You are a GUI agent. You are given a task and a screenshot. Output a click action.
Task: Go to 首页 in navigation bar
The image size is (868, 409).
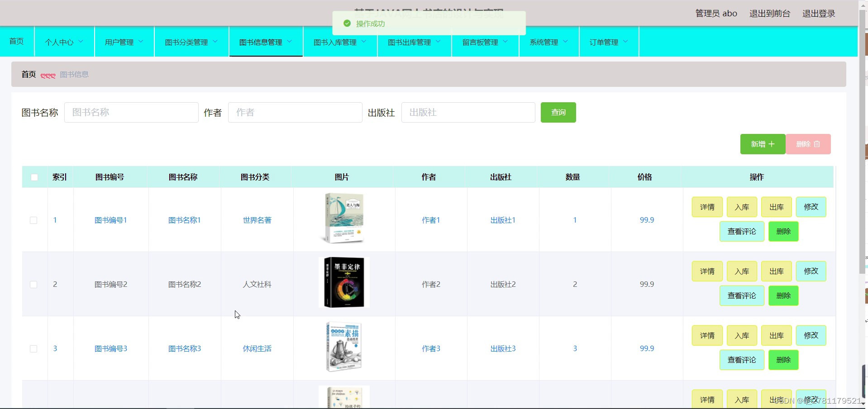tap(17, 41)
